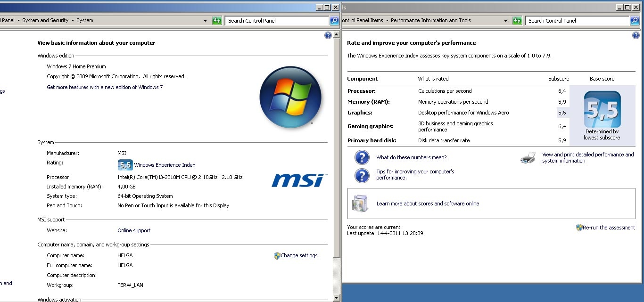Click workgroup value TERW_LAN
Viewport: 644px width, 302px height.
130,285
